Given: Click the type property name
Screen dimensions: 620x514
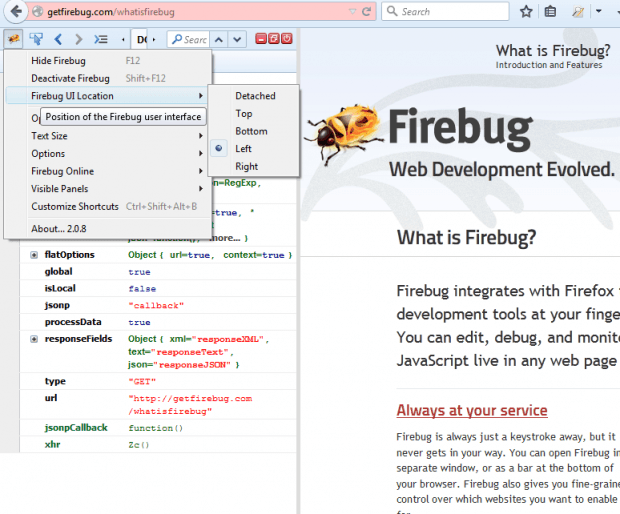Looking at the screenshot, I should pyautogui.click(x=55, y=381).
